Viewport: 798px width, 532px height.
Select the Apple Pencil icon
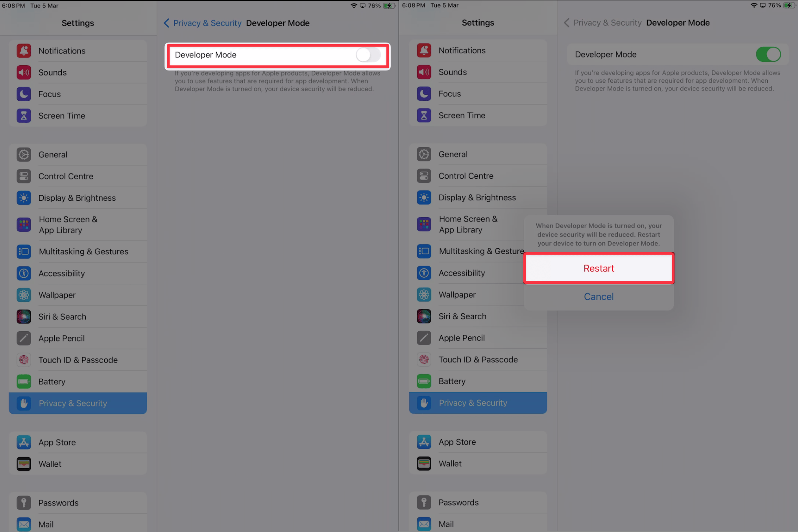point(24,338)
